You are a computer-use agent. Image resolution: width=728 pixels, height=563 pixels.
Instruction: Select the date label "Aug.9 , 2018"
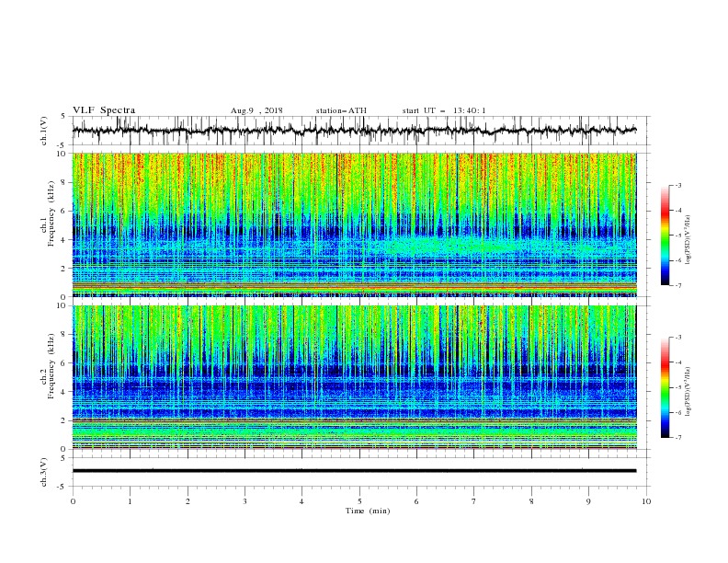[256, 110]
